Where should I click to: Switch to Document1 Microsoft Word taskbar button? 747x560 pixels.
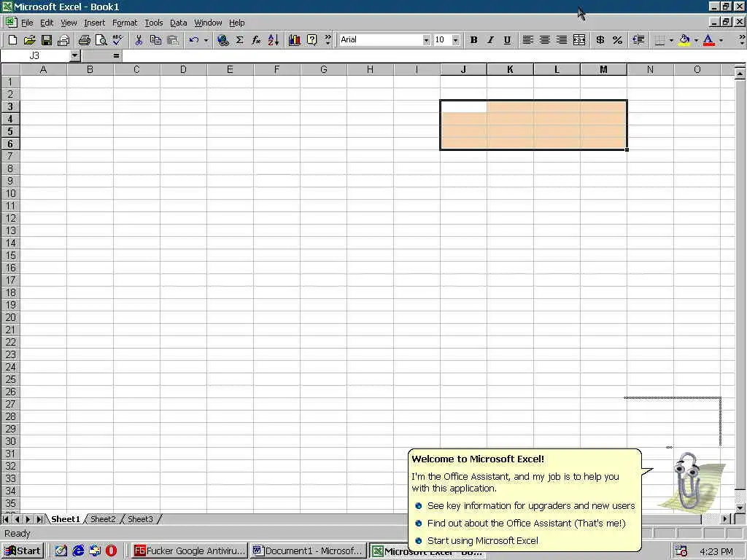(x=308, y=551)
